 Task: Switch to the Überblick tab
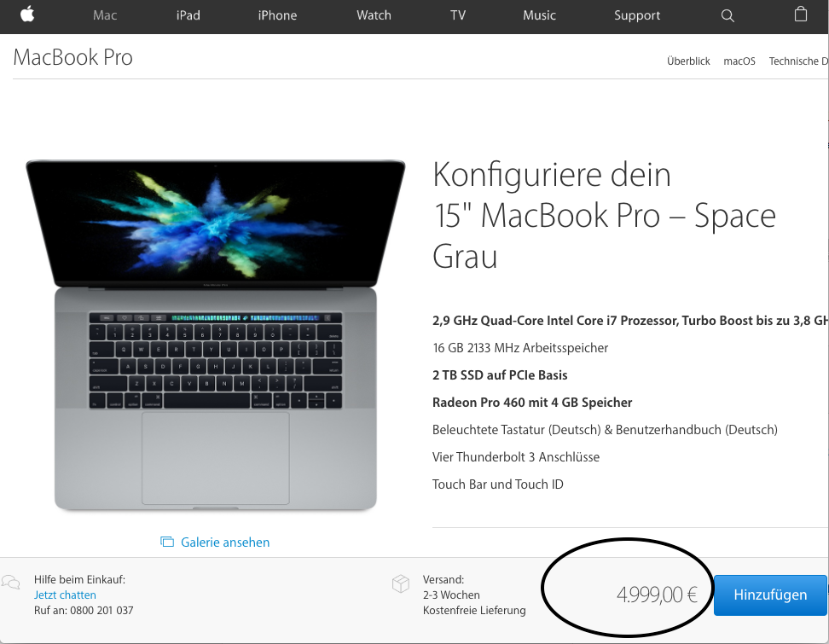[688, 61]
